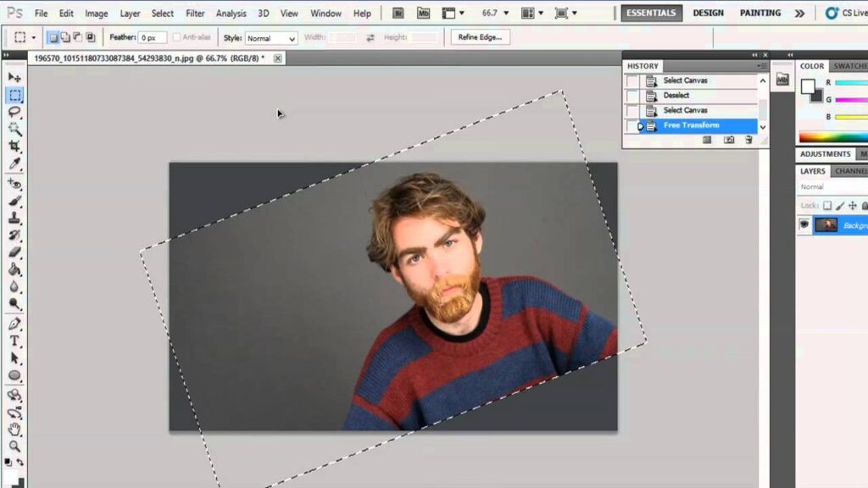Screen dimensions: 868x488
Task: Launch Bridge using the Br icon
Action: (x=399, y=14)
